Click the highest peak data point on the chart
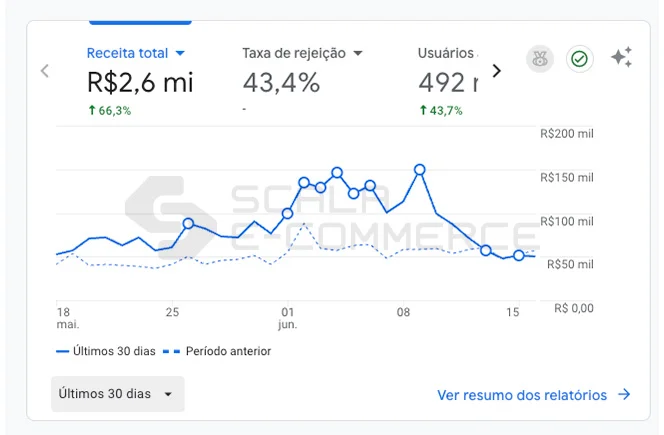This screenshot has height=435, width=664. tap(420, 170)
